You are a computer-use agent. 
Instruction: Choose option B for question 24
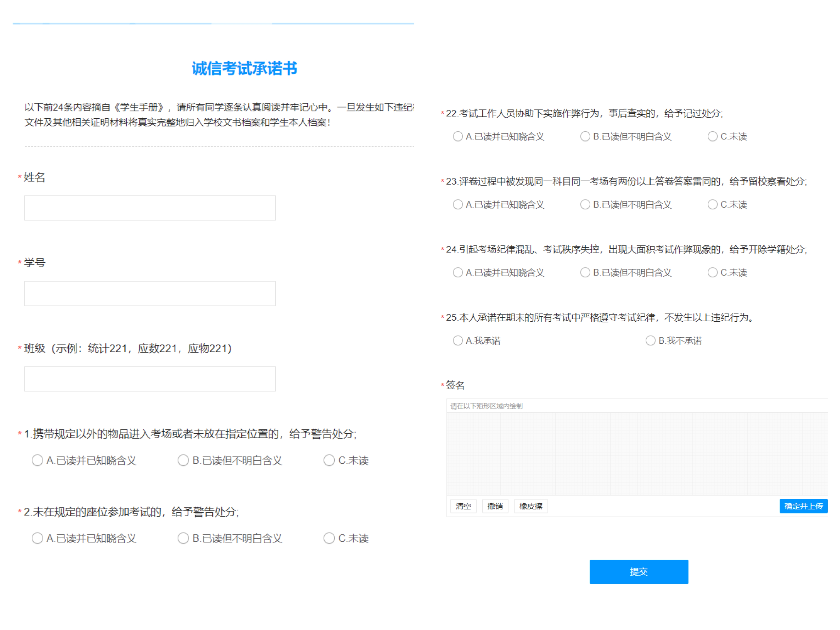tap(585, 272)
